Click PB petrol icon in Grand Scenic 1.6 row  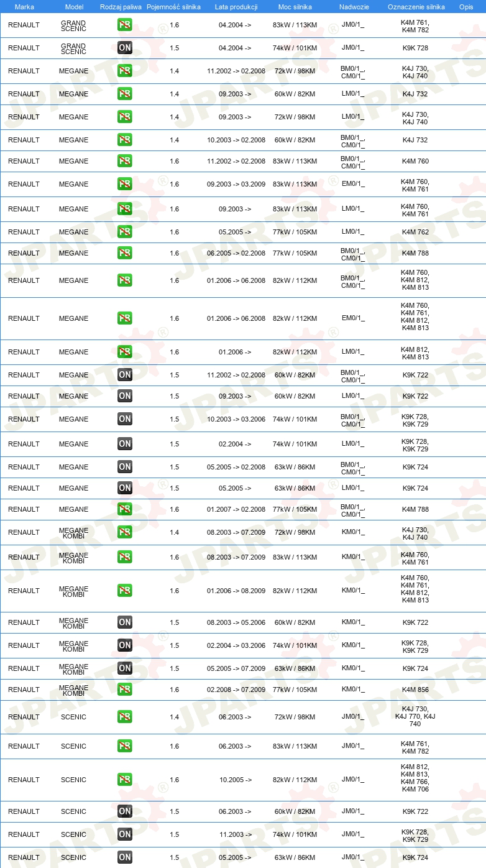125,25
